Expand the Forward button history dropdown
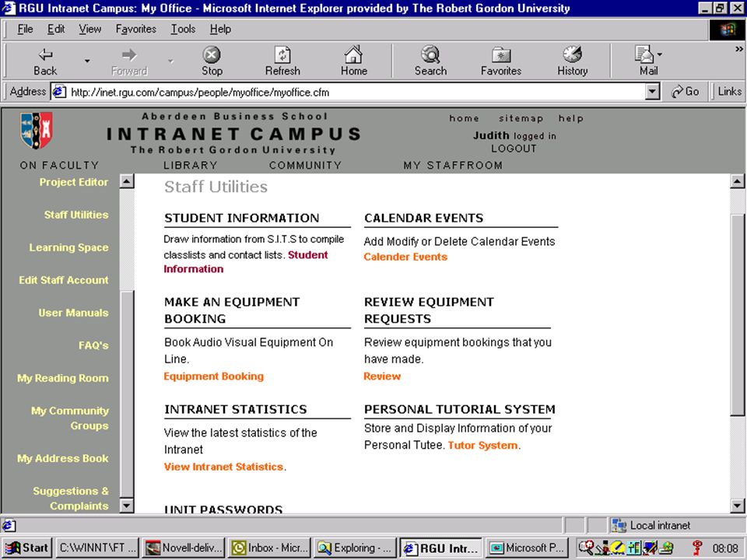Screen dimensions: 747x560 (170, 61)
